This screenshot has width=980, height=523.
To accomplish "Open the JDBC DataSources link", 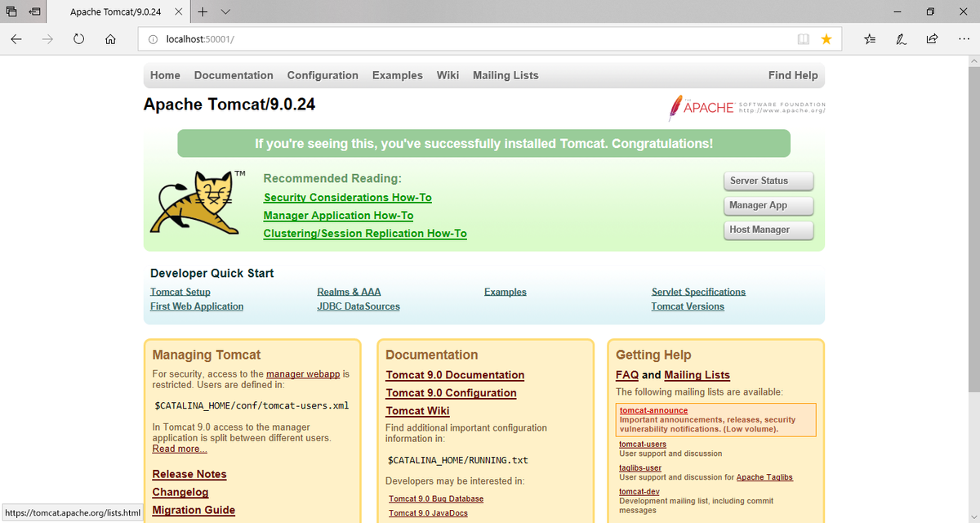I will click(x=359, y=306).
